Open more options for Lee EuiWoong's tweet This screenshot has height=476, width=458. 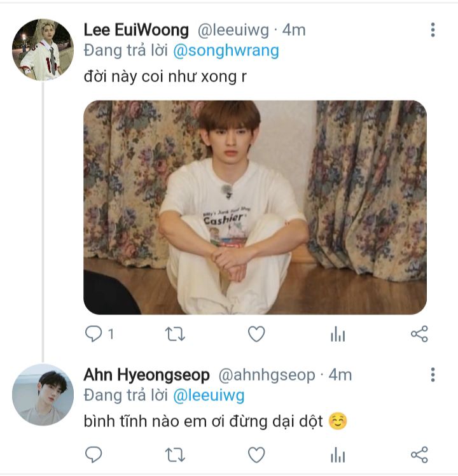(x=433, y=30)
